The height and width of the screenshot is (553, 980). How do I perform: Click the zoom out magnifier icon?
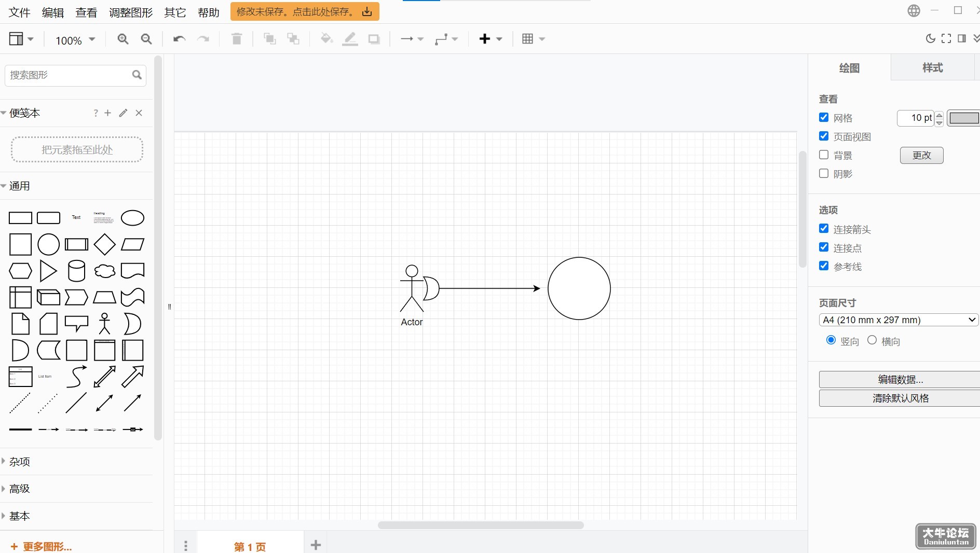[147, 39]
